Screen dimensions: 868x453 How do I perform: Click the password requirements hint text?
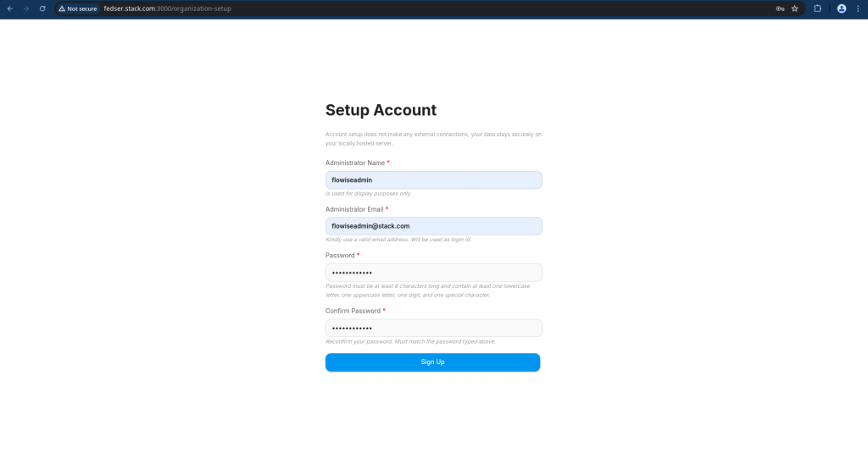[427, 290]
